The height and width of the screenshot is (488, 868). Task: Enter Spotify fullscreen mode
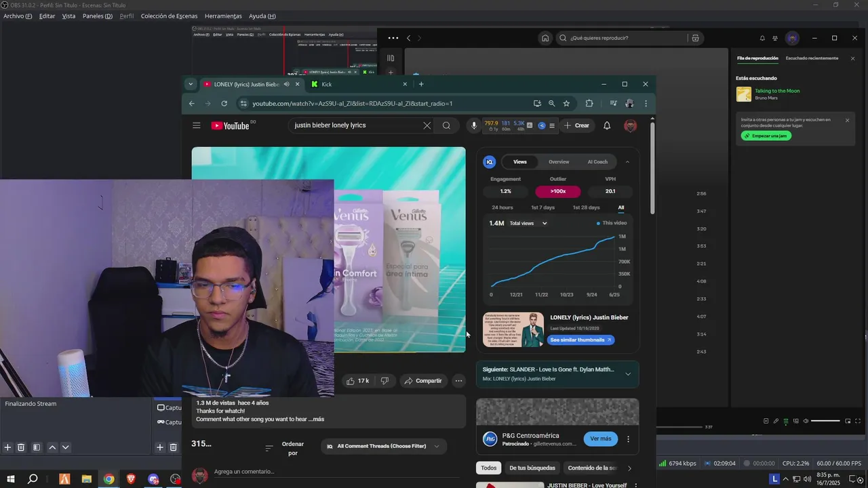[x=857, y=421]
